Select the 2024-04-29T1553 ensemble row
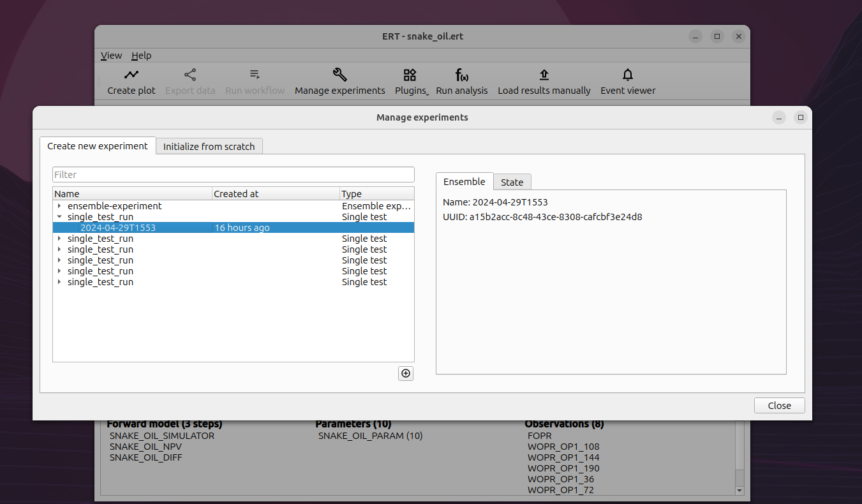 (x=234, y=228)
